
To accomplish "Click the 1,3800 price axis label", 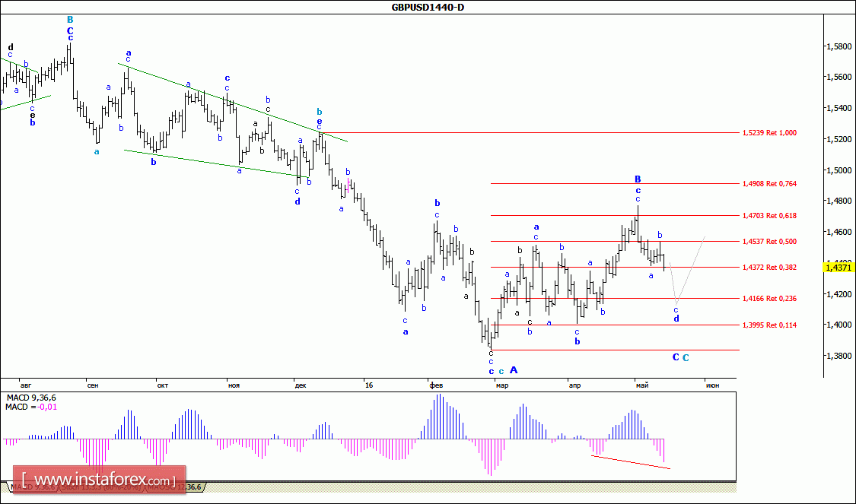I will (841, 356).
